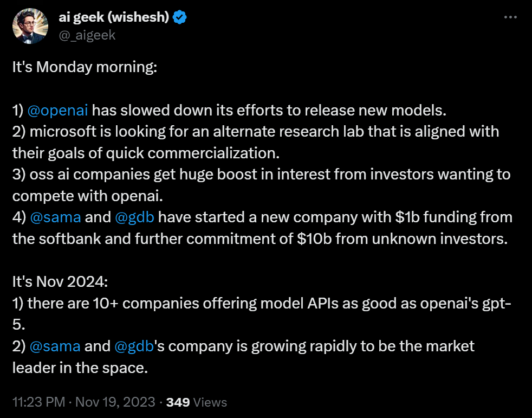This screenshot has height=418, width=532.
Task: Click the 349 Views counter
Action: (197, 402)
